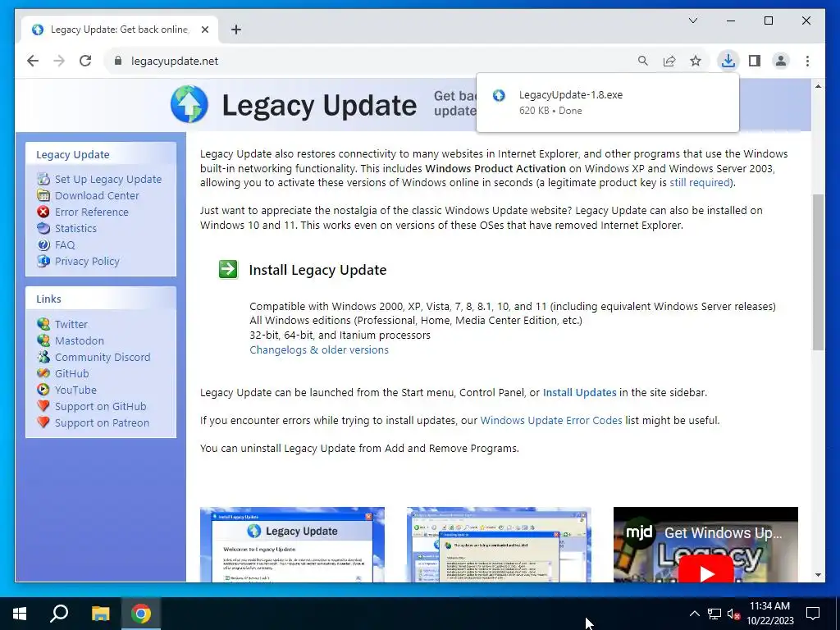Click the green Install arrow icon
The height and width of the screenshot is (630, 840).
pos(228,269)
